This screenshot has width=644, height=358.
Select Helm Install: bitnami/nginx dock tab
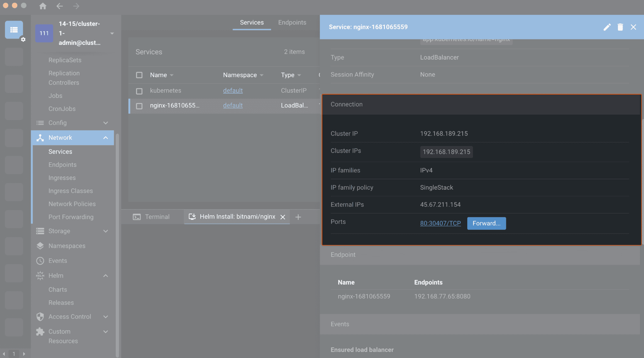(x=237, y=217)
